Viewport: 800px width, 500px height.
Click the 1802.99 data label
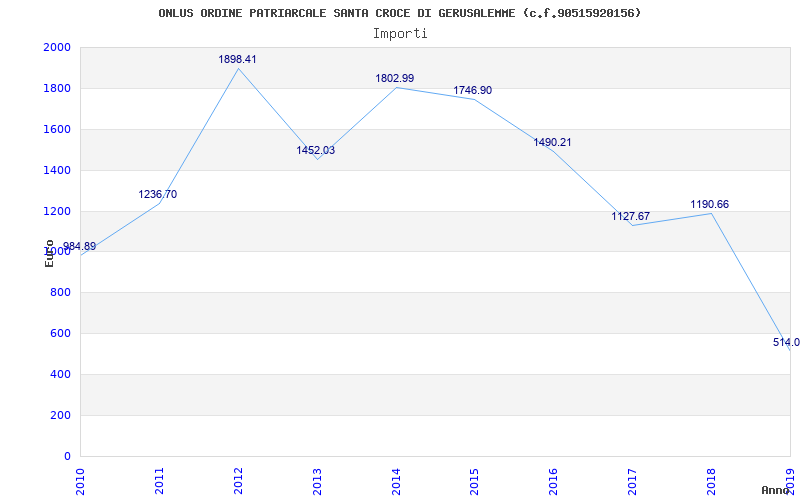(x=395, y=79)
